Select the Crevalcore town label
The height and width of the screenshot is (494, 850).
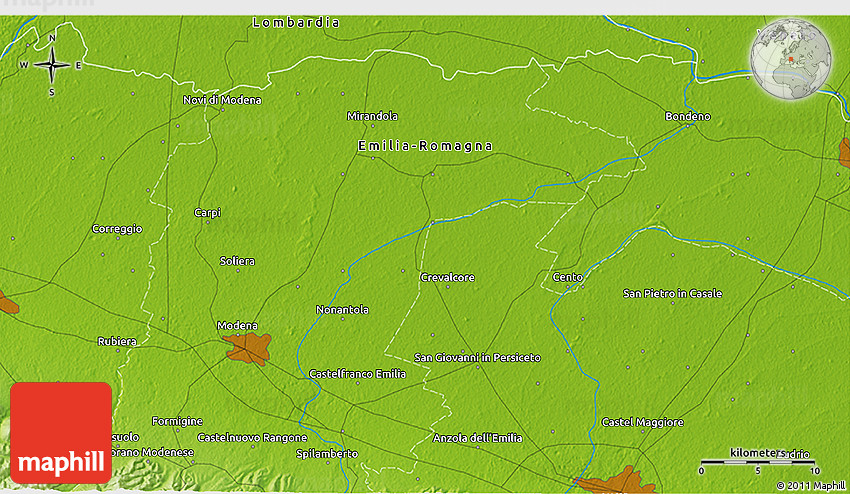coord(447,277)
